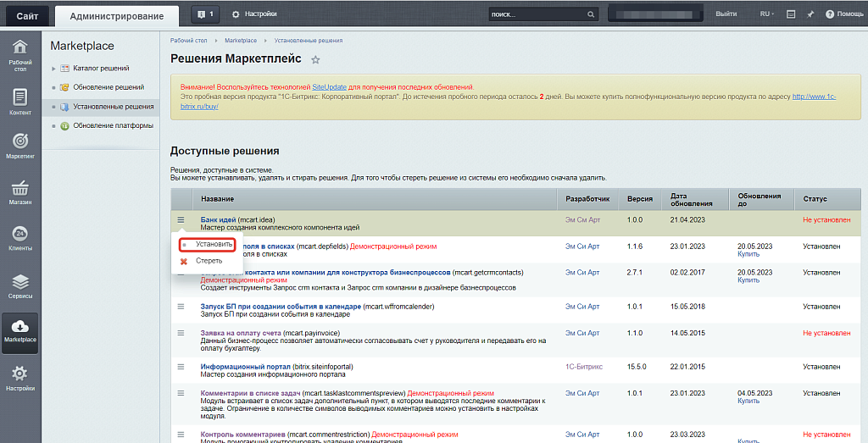Select Установить in the context menu
This screenshot has width=868, height=443.
click(213, 244)
